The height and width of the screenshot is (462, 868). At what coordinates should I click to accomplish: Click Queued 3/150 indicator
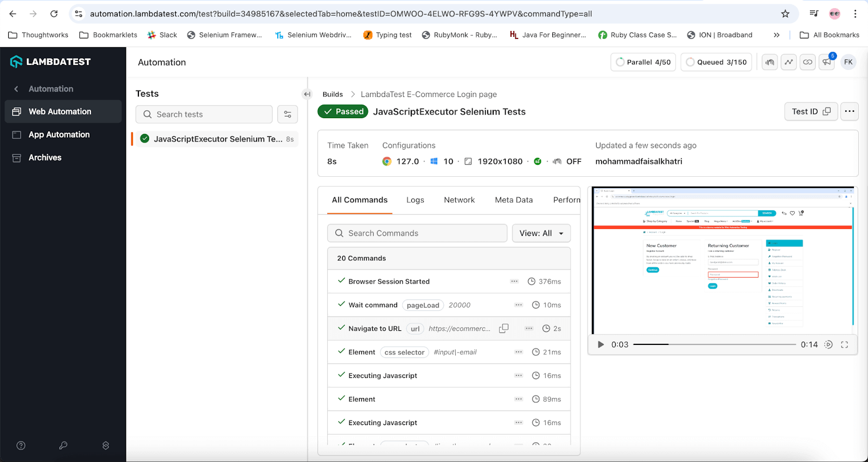click(x=716, y=62)
